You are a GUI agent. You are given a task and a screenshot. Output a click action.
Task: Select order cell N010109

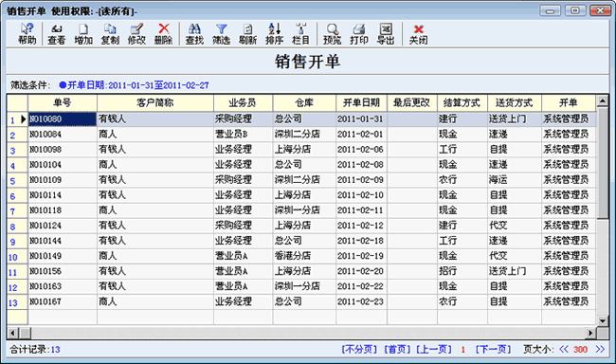coord(63,180)
